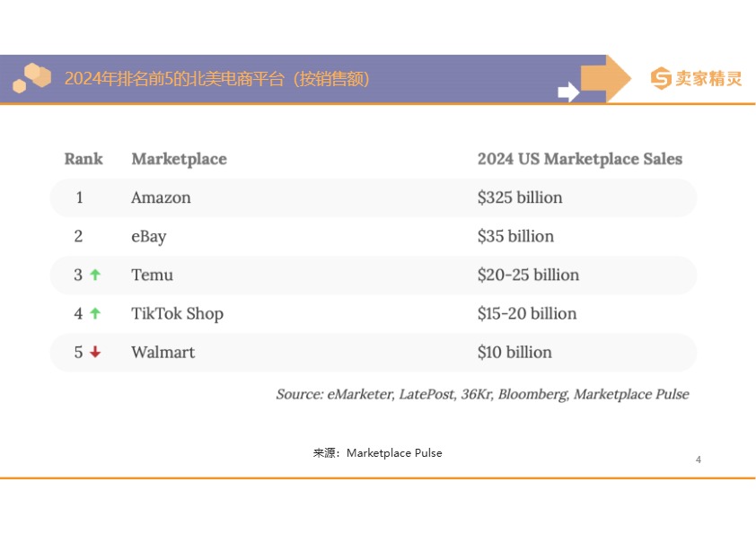Click the small white arrow in the banner
Viewport: 756px width, 534px height.
[568, 92]
